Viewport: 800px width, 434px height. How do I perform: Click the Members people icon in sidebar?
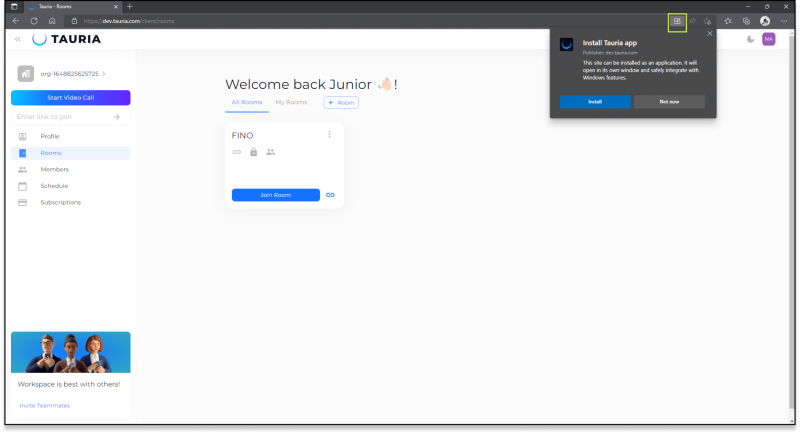tap(22, 169)
